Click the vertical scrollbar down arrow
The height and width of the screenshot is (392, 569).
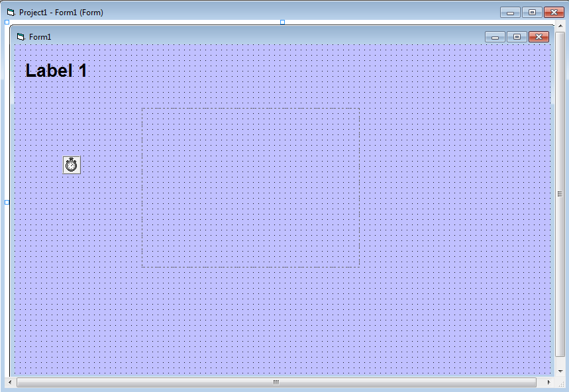560,371
